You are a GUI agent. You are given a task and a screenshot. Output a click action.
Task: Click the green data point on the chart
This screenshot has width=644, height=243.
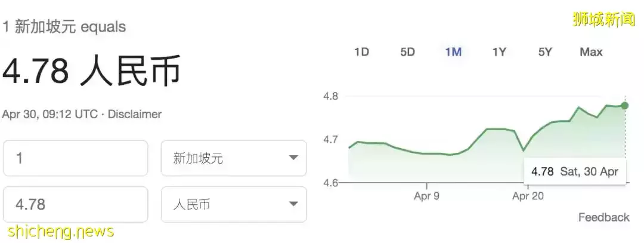tap(625, 106)
